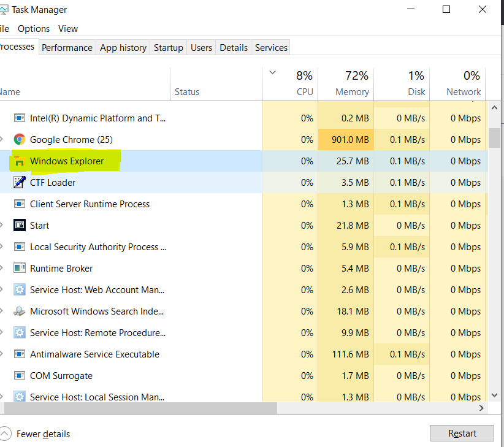Click the 21.8 MB memory value for Start
This screenshot has height=447, width=504.
[353, 226]
